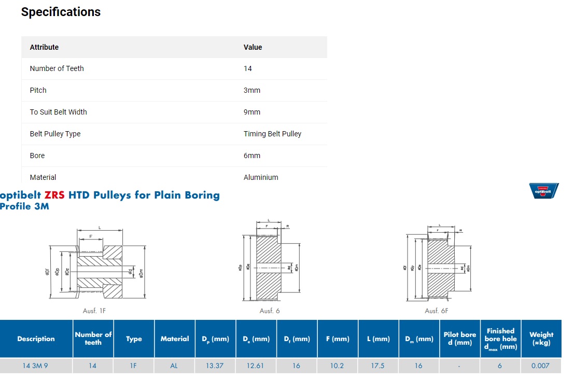Select the 17.5 L value cell
This screenshot has height=380, width=588.
[377, 366]
